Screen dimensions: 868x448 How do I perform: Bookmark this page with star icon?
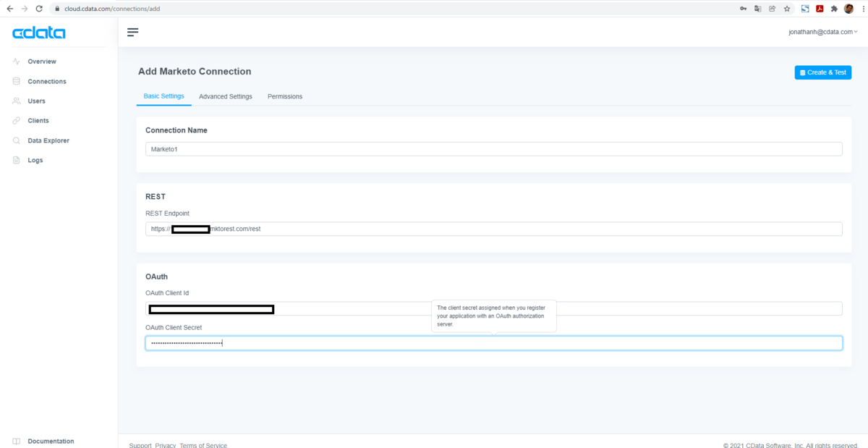pyautogui.click(x=786, y=9)
